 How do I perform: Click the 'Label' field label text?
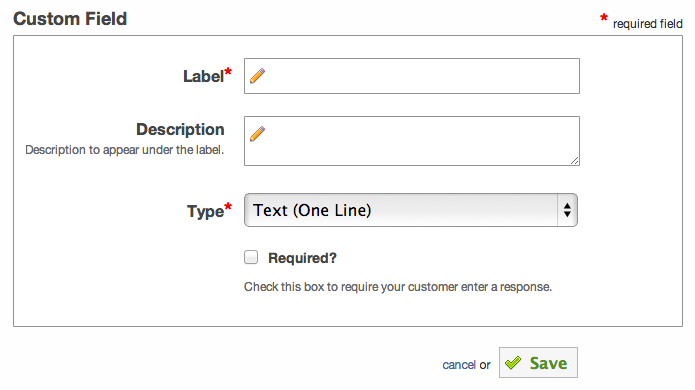tap(203, 76)
